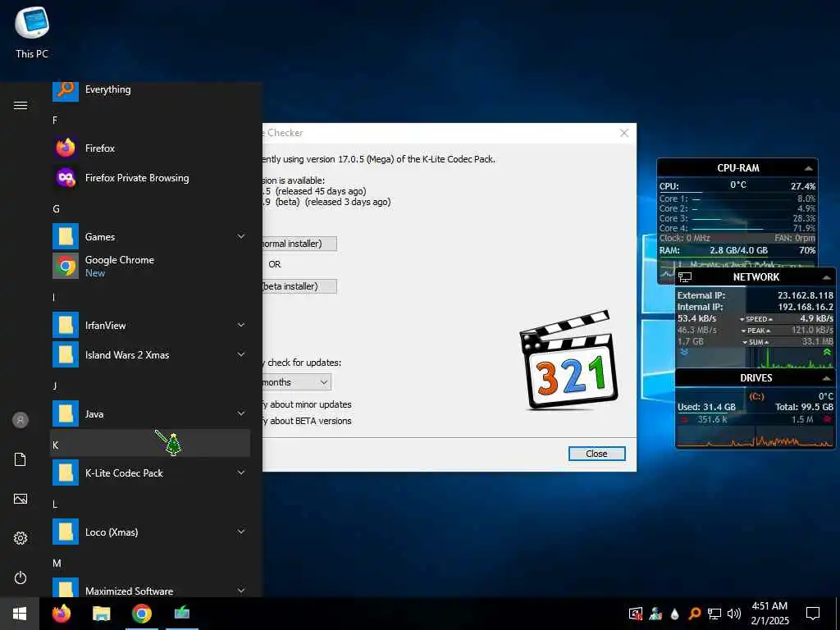Viewport: 840px width, 630px height.
Task: Click the installer app icon right of taskbar Chrome
Action: (181, 613)
